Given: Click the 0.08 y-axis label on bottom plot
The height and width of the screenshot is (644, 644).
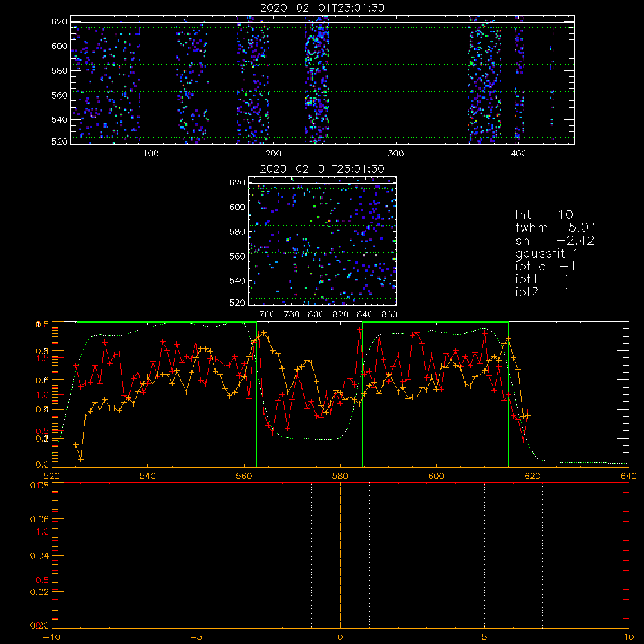Looking at the screenshot, I should 40,485.
